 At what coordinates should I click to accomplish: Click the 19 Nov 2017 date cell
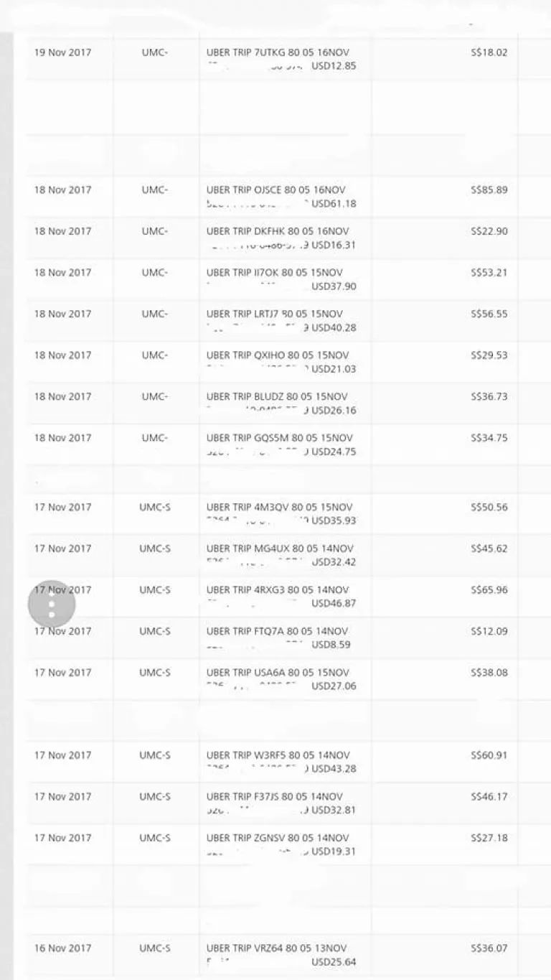[x=63, y=52]
